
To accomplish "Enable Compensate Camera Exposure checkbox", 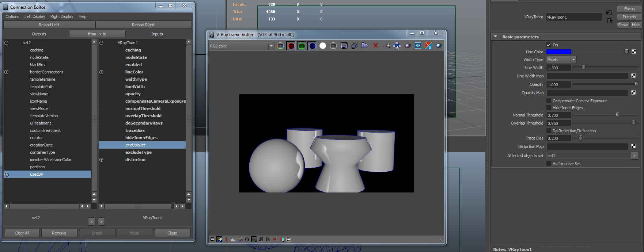I will 549,101.
